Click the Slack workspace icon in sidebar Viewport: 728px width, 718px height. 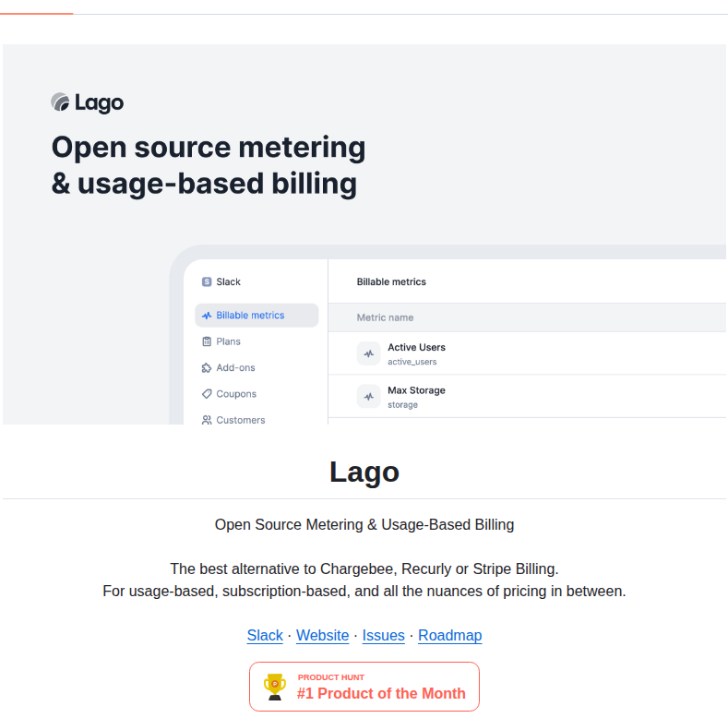pyautogui.click(x=207, y=281)
